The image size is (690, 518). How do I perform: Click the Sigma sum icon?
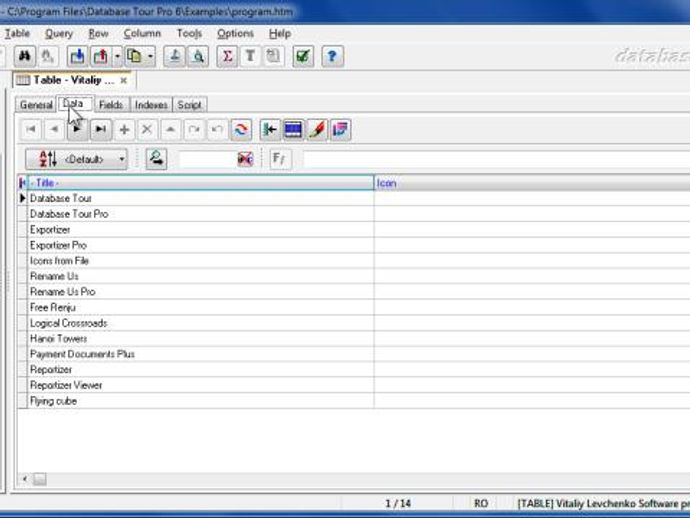[227, 56]
